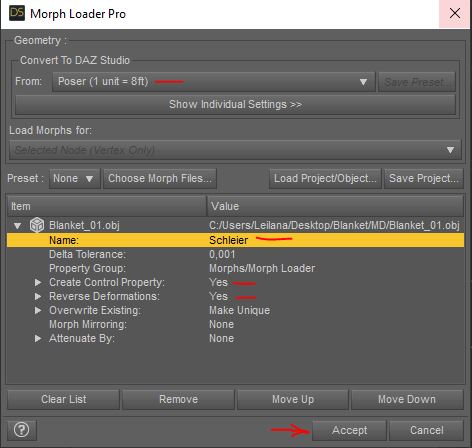Screen dimensions: 472x448
Task: Expand Create Control Property options
Action: (38, 282)
